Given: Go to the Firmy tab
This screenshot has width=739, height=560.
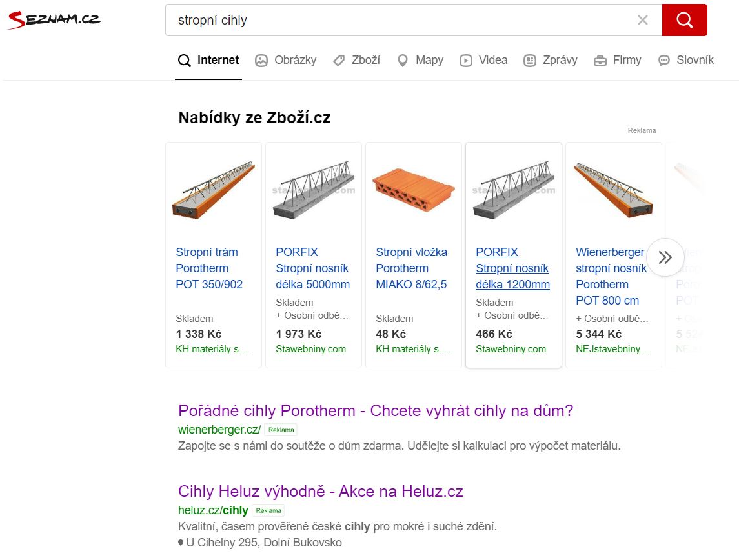Looking at the screenshot, I should pyautogui.click(x=618, y=60).
